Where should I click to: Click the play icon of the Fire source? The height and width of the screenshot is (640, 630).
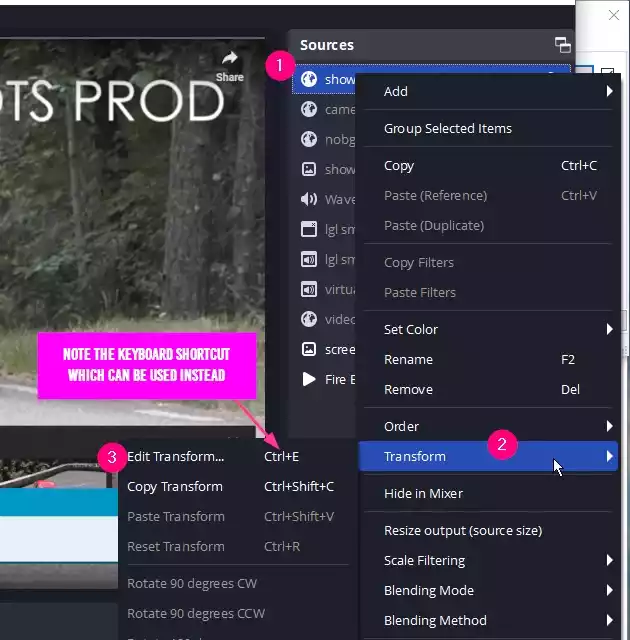pyautogui.click(x=309, y=379)
